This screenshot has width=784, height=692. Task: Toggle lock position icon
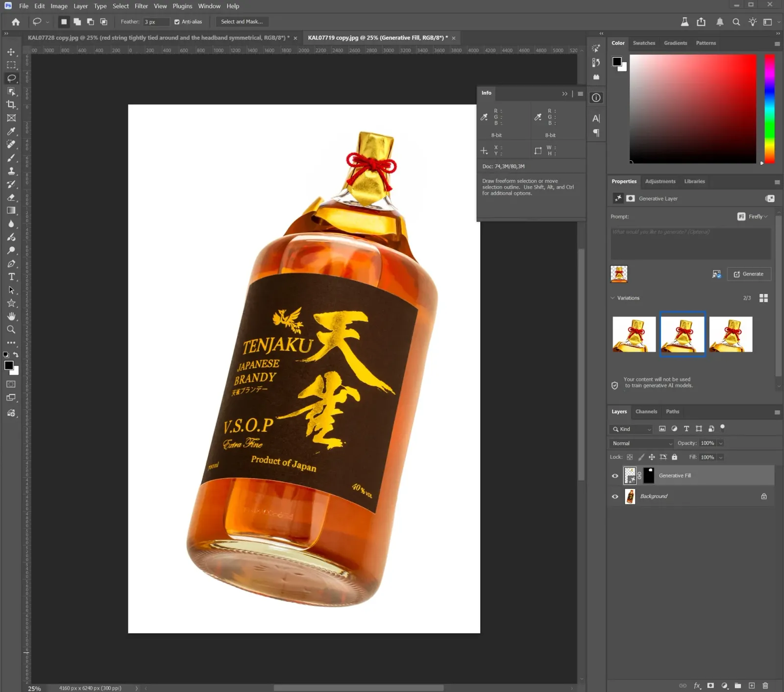click(652, 457)
